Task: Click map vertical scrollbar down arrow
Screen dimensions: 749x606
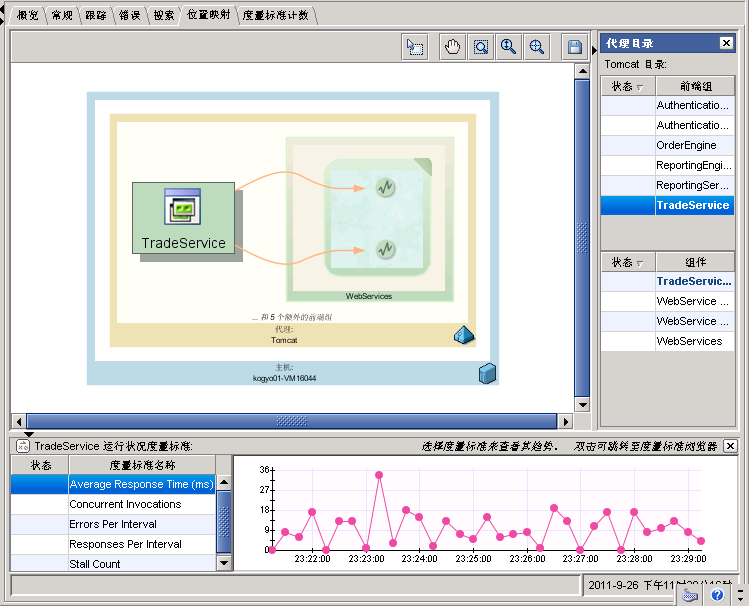Action: pos(582,405)
